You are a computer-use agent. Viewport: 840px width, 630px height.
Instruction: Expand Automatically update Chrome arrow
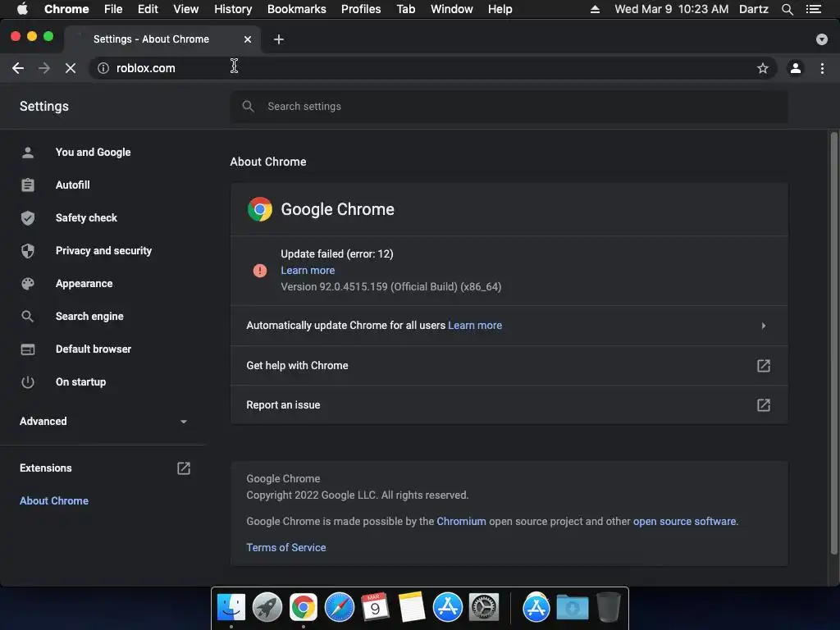(x=764, y=326)
